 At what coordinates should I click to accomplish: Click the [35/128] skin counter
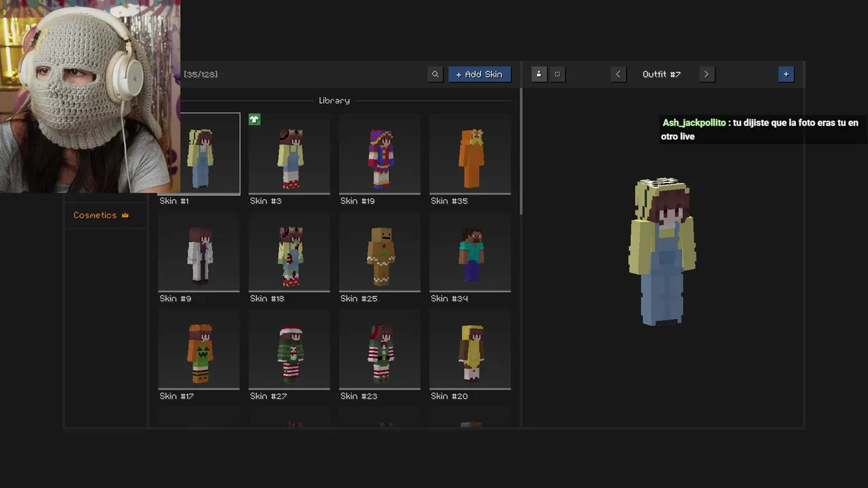tap(201, 75)
